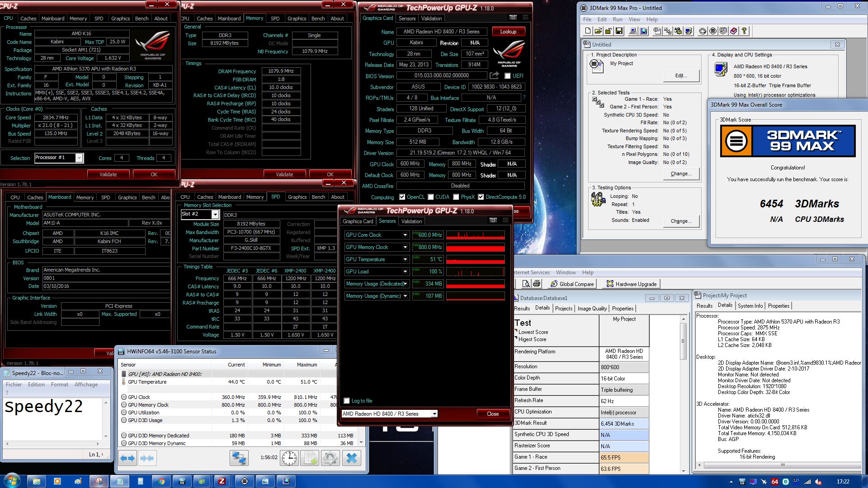Open the calculator taskbar icon
This screenshot has height=488, width=868.
point(140,481)
